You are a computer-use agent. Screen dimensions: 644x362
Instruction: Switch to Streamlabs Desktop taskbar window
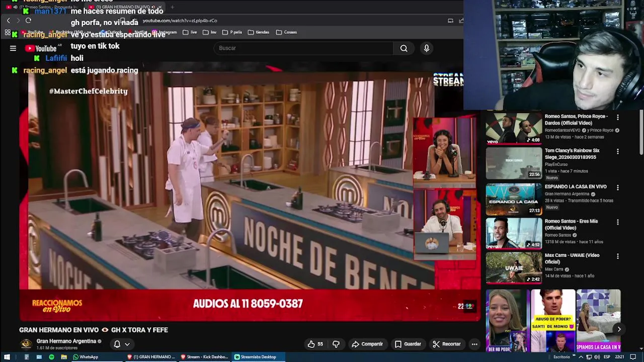click(258, 357)
